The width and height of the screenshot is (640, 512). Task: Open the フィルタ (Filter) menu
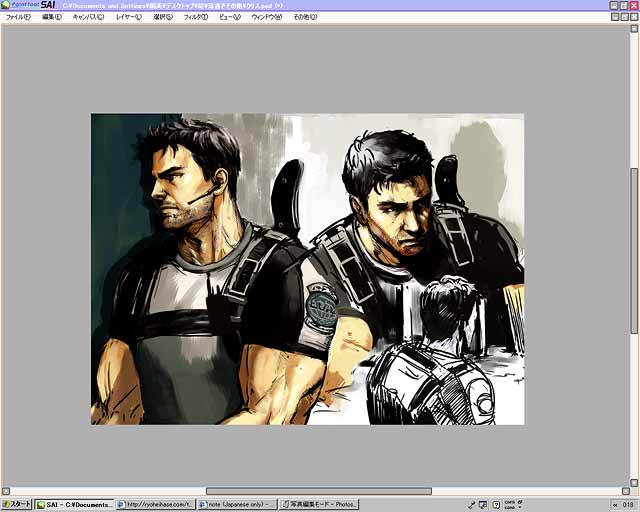(196, 17)
